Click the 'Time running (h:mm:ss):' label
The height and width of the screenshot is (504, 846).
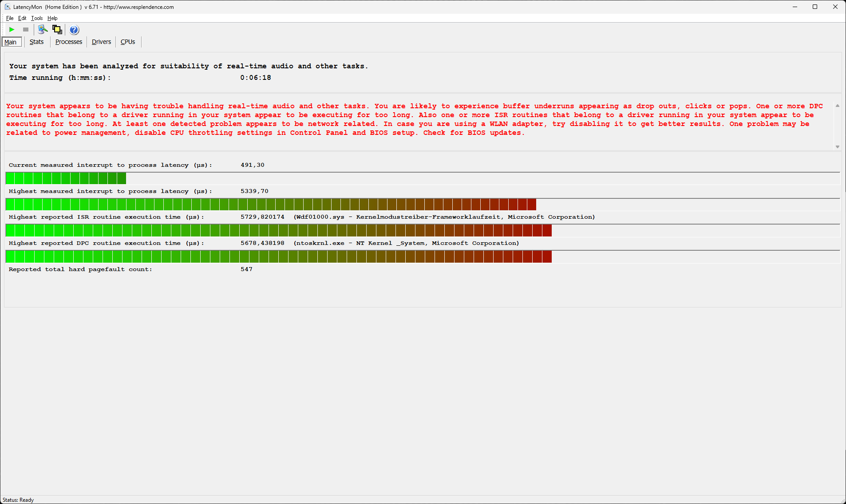tap(60, 78)
